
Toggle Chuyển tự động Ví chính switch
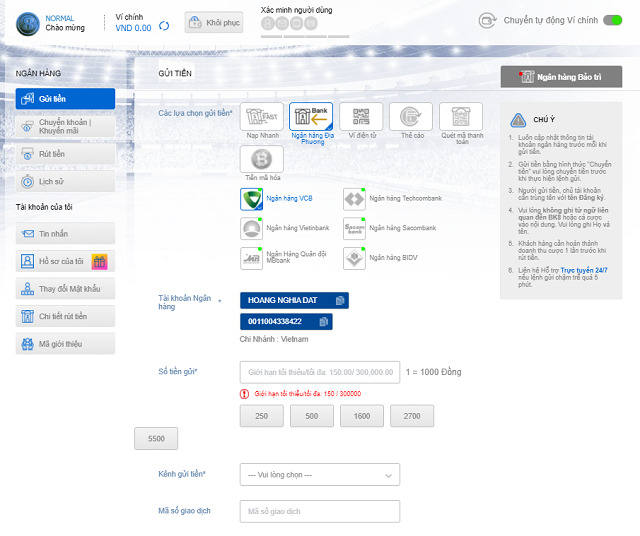613,20
